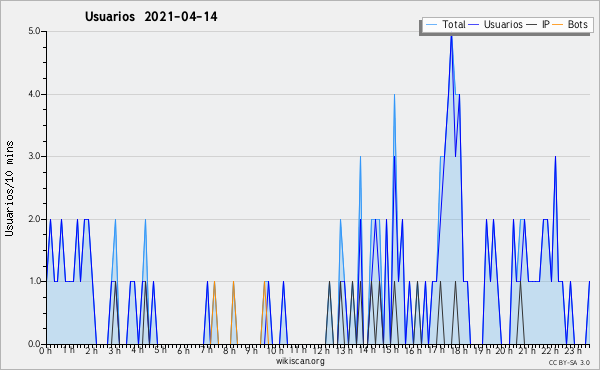Click the 'Usuarios 2021-04-14' chart title
The height and width of the screenshot is (370, 600).
(x=151, y=17)
